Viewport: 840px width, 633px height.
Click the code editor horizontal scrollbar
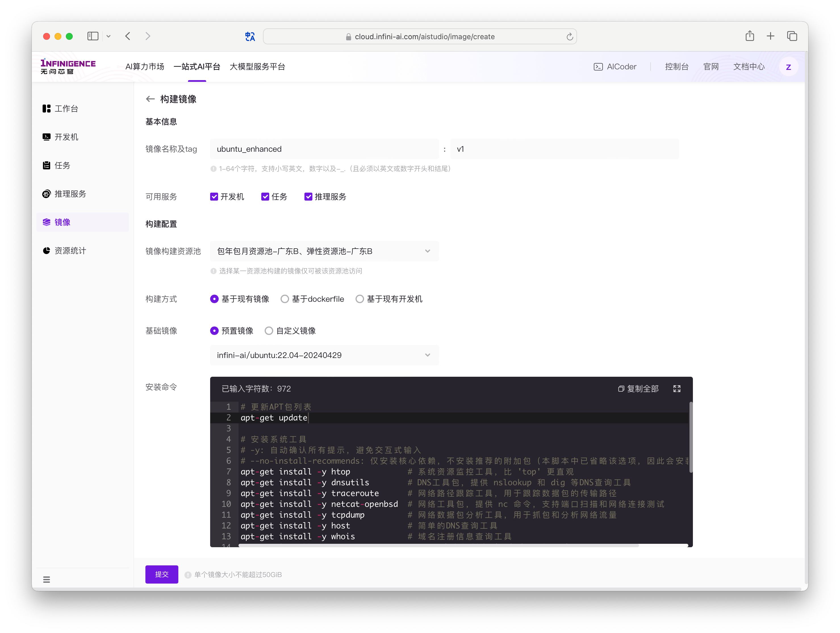pyautogui.click(x=439, y=545)
